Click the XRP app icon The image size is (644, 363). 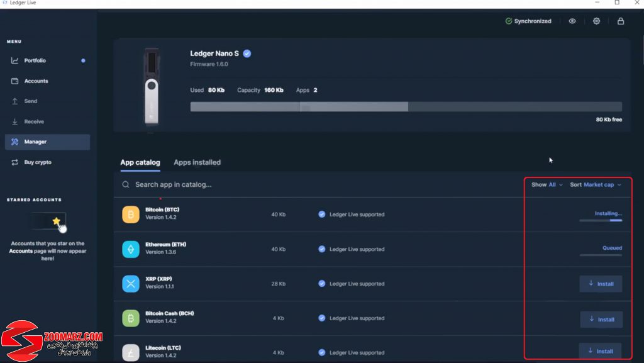pos(131,284)
